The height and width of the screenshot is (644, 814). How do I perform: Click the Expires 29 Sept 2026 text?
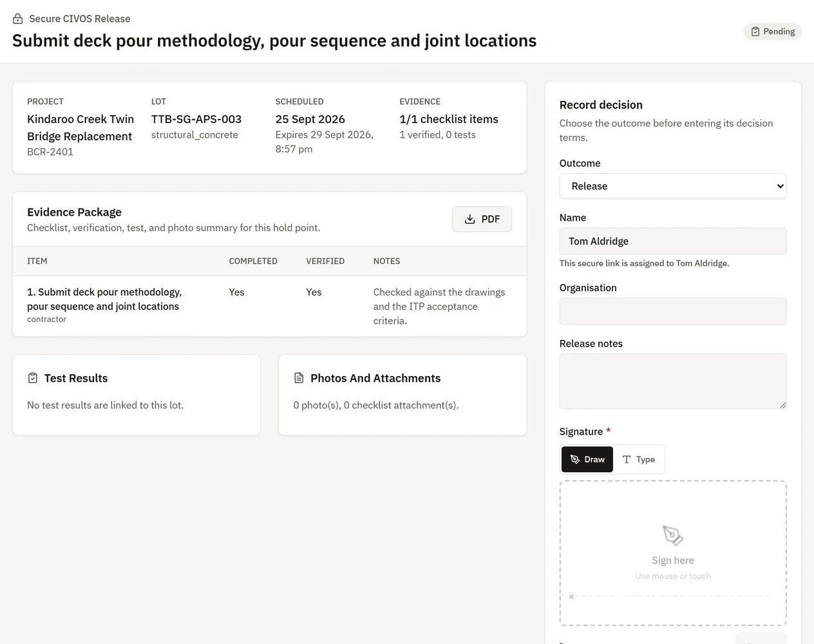pyautogui.click(x=325, y=142)
